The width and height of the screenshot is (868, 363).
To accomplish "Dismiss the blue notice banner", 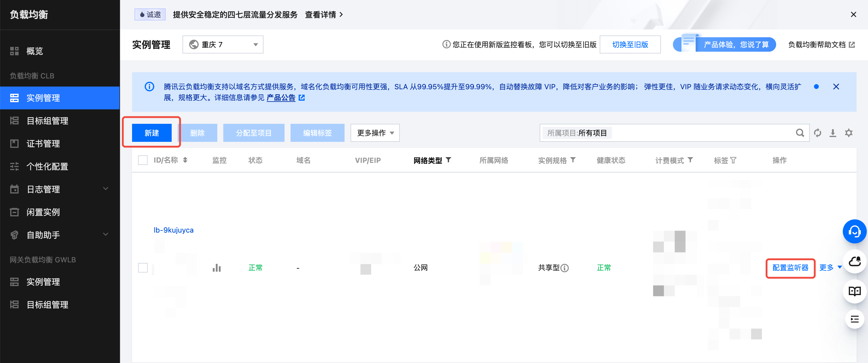I will click(x=836, y=87).
